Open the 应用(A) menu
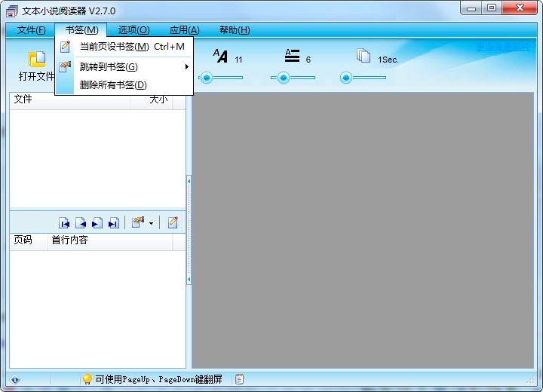Image resolution: width=543 pixels, height=392 pixels. pyautogui.click(x=184, y=30)
